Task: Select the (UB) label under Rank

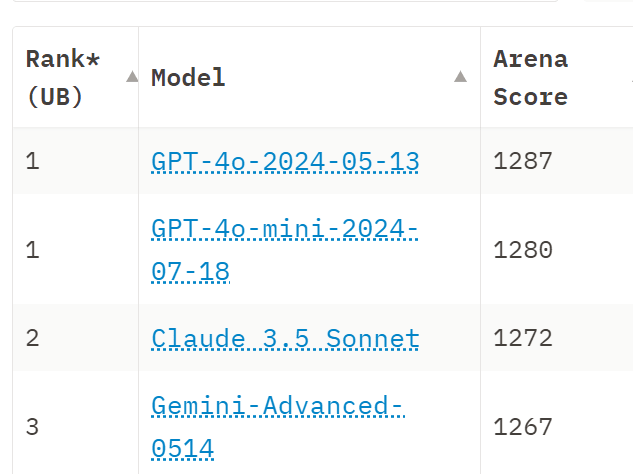Action: point(54,97)
